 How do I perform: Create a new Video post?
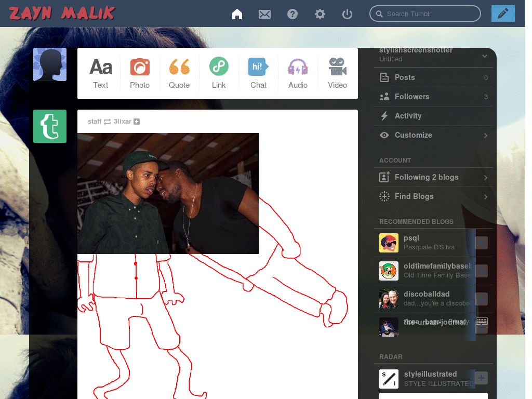337,73
